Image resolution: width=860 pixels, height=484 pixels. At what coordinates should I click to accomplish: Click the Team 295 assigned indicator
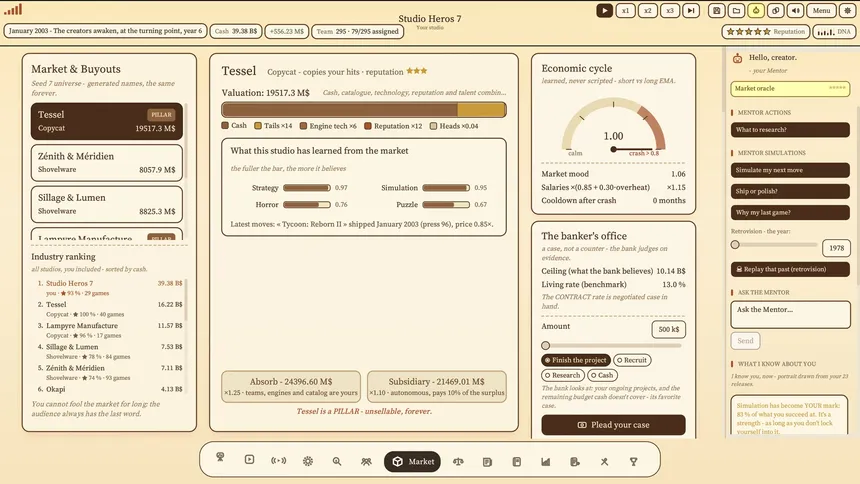tap(358, 31)
